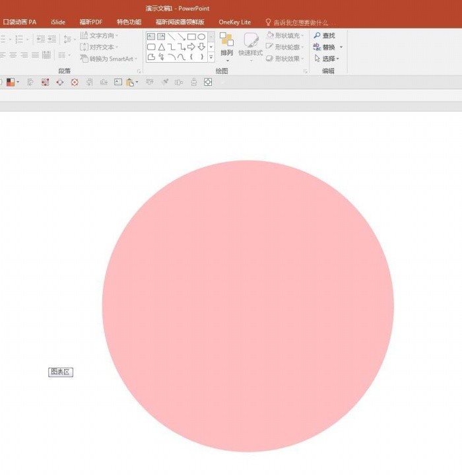The width and height of the screenshot is (462, 476).
Task: Click the paste icon in quick toolbar
Action: 130,83
